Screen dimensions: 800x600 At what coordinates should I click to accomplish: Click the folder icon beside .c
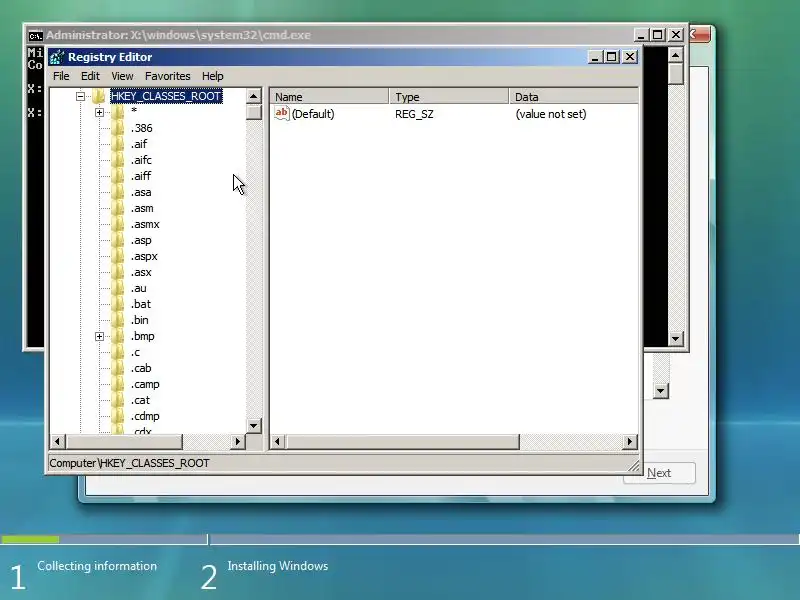point(118,353)
